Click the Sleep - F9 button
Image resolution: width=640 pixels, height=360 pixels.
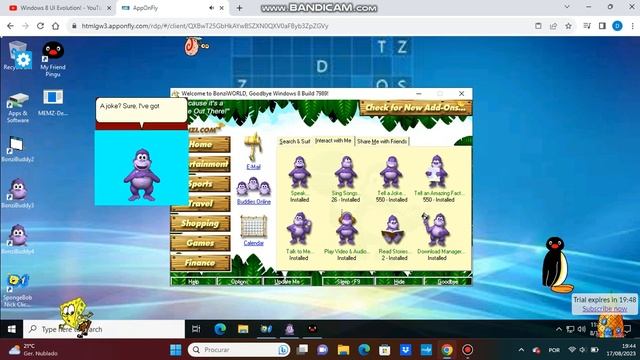(348, 282)
